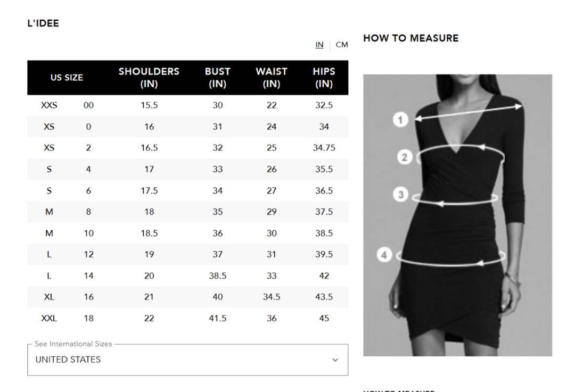Expand the country selector showing UNITED STATES
575x392 pixels.
tap(187, 360)
